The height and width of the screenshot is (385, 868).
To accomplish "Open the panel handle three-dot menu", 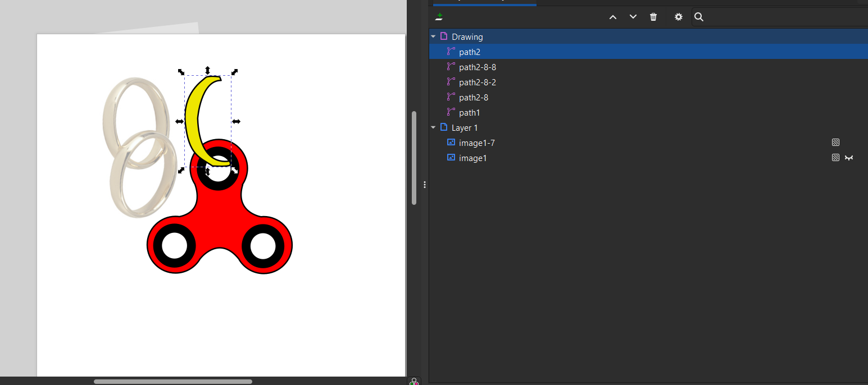I will point(425,185).
